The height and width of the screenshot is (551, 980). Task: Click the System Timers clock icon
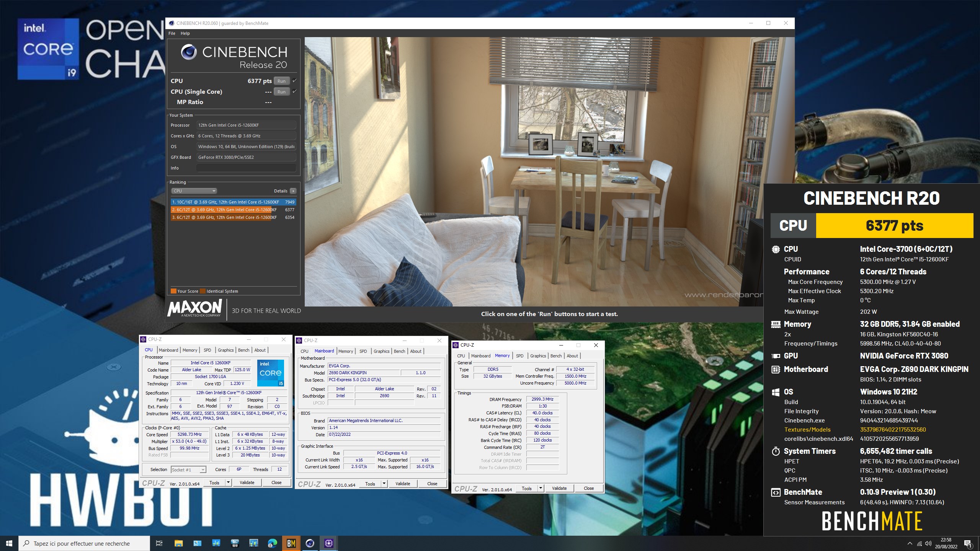coord(776,451)
